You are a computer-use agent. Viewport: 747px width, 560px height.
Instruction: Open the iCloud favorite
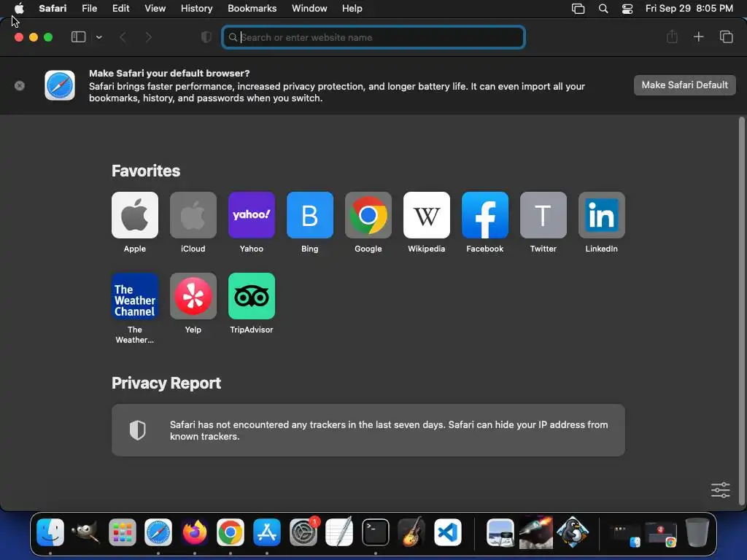pos(193,215)
